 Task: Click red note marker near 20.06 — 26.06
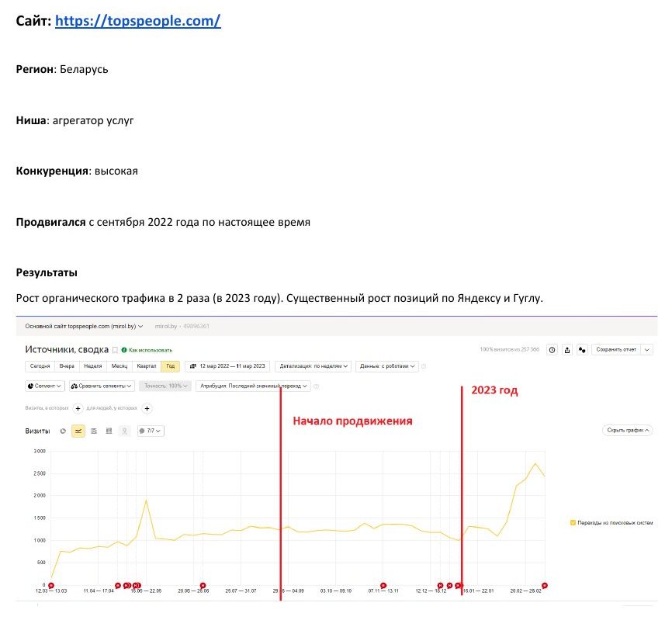(x=203, y=585)
